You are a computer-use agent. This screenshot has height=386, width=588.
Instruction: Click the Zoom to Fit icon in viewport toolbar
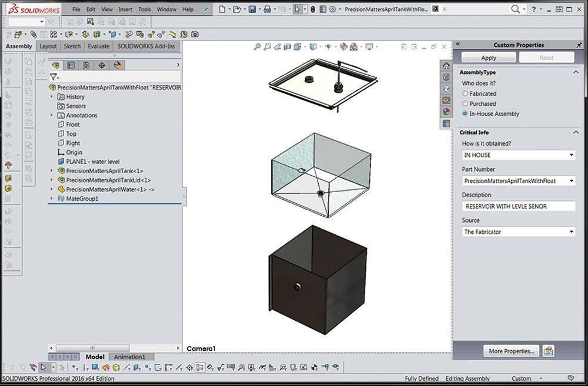click(258, 47)
